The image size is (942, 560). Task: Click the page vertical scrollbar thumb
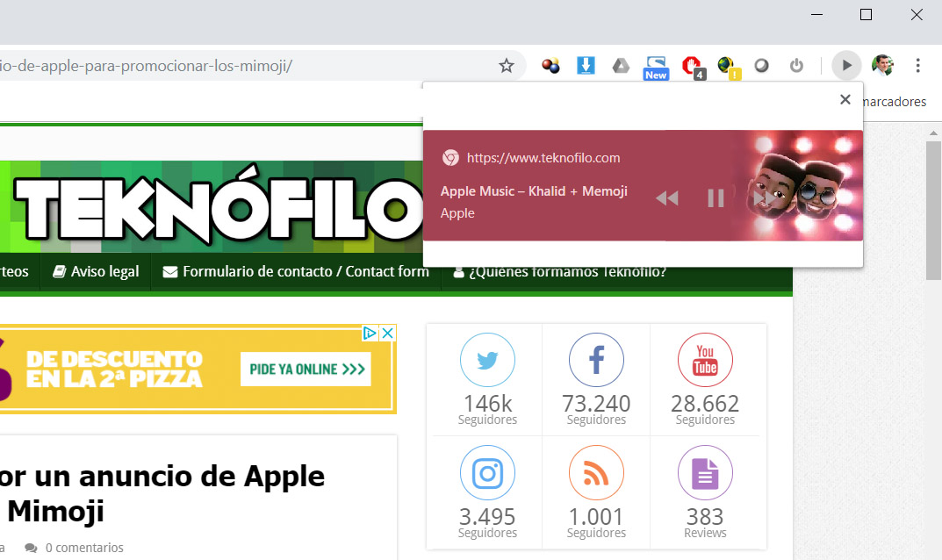click(933, 211)
